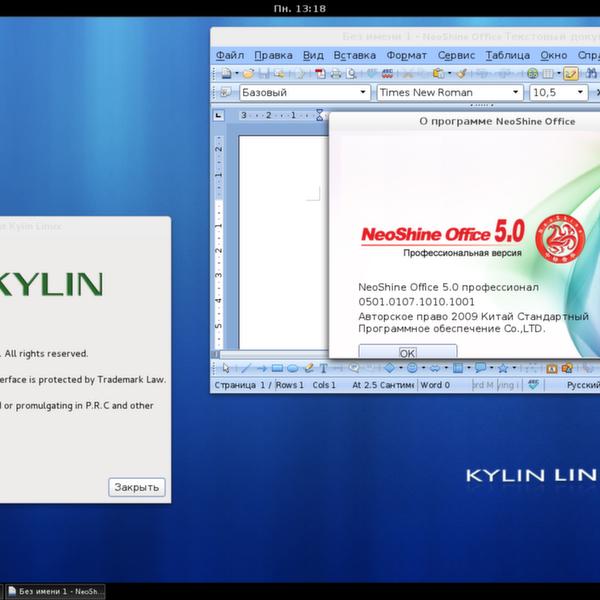Screen dimensions: 600x600
Task: Select the Ellipse drawing tool
Action: (292, 368)
